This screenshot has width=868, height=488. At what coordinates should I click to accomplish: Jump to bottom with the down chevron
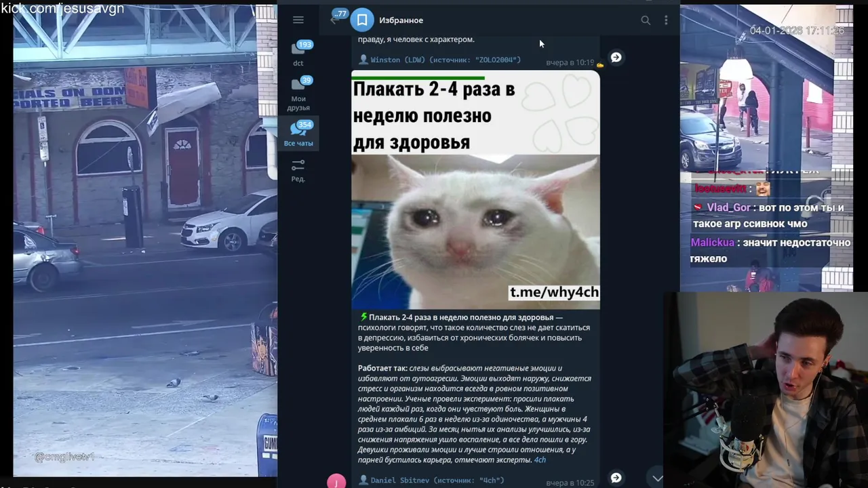(x=657, y=478)
